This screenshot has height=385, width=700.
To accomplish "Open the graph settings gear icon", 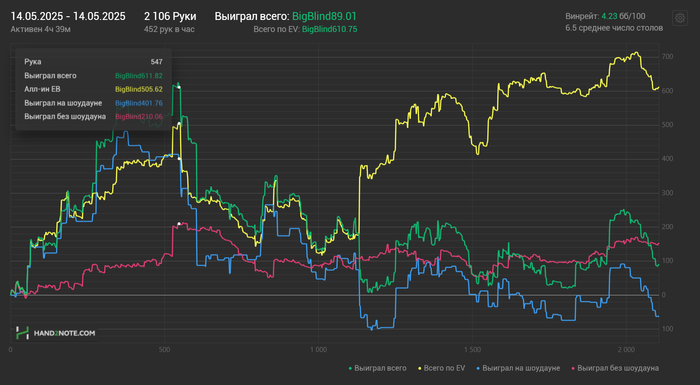I will pyautogui.click(x=680, y=18).
